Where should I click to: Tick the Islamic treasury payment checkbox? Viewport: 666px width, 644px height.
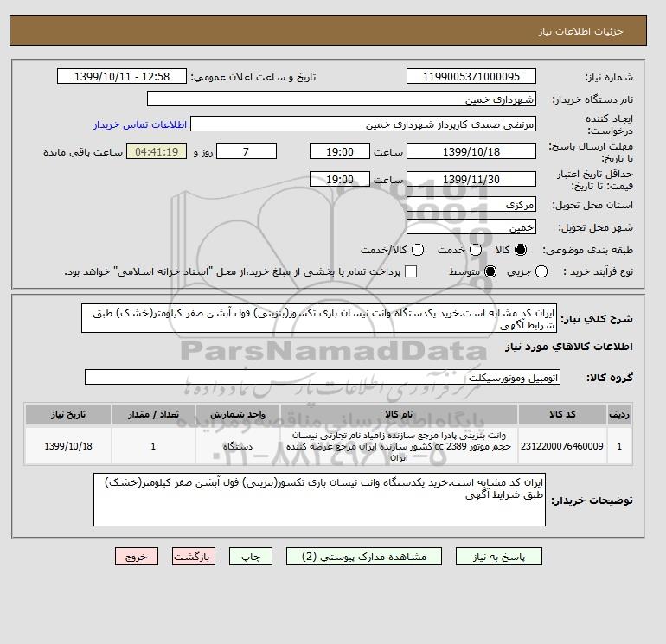coord(411,271)
